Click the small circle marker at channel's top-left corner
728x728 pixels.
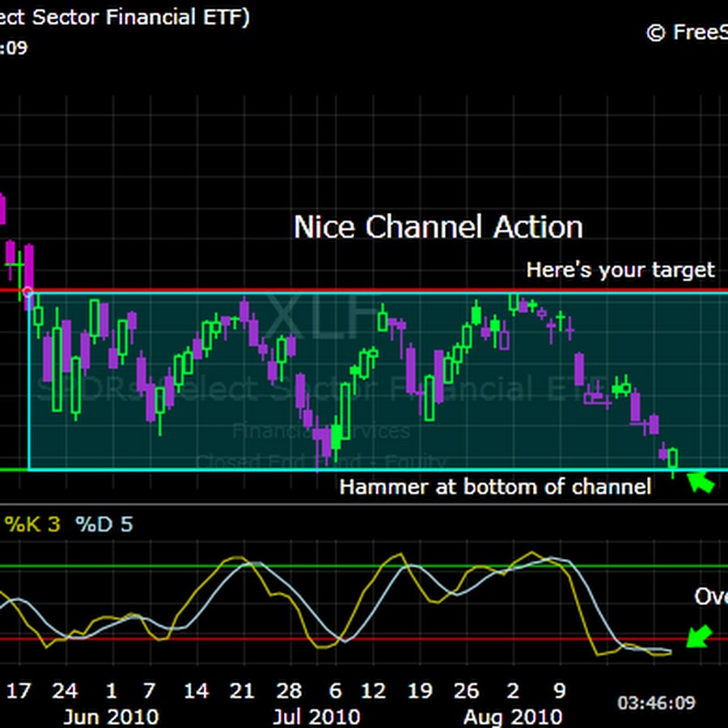coord(28,293)
